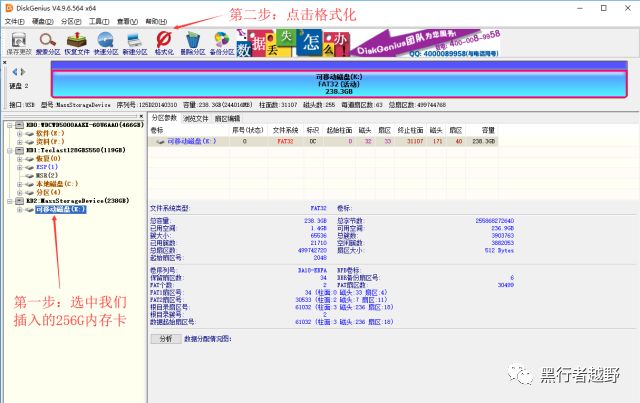Click the 搜索分区 (Search partitions) magnifier icon

click(x=47, y=41)
